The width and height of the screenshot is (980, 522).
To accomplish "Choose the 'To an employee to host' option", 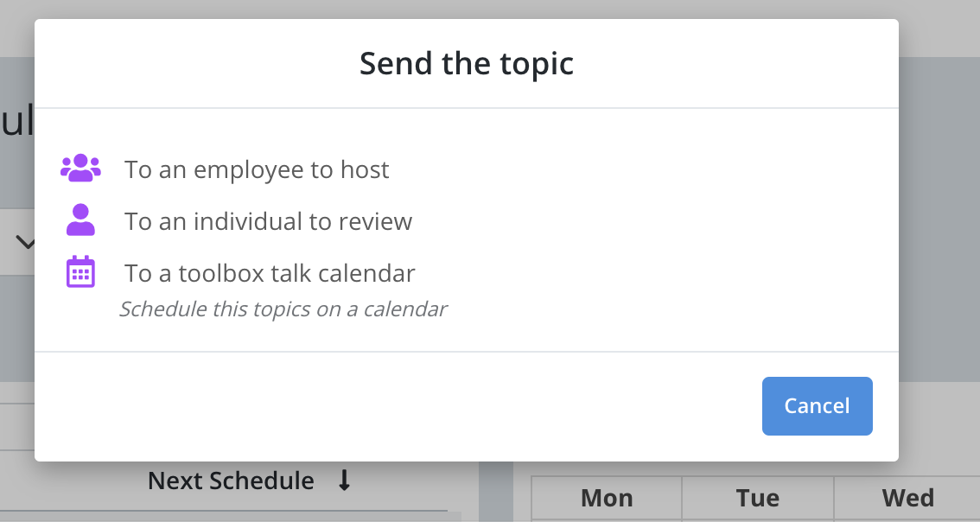I will point(257,169).
